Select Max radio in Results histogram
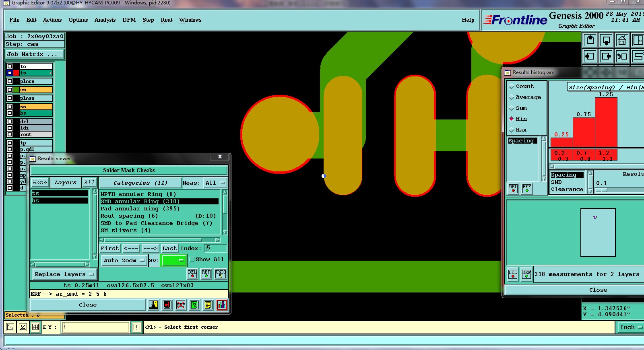The width and height of the screenshot is (644, 350). (x=512, y=130)
